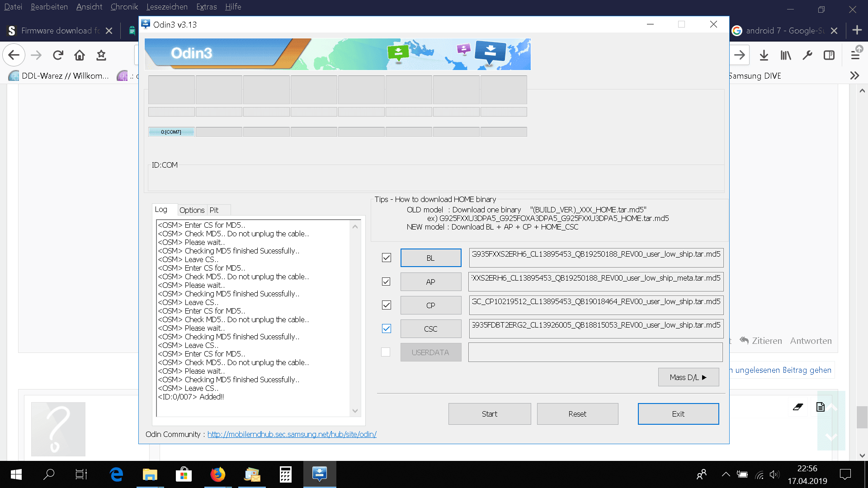
Task: Open the Datei menu in Firefox
Action: pyautogui.click(x=13, y=7)
